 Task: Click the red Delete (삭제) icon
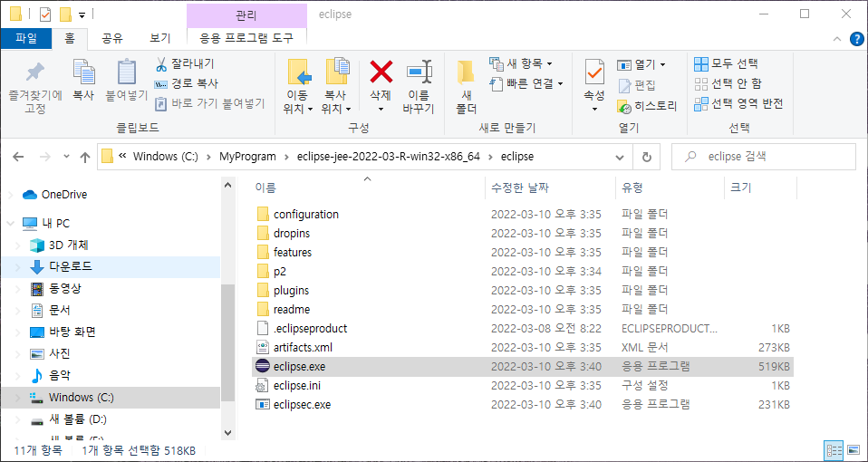pyautogui.click(x=381, y=72)
